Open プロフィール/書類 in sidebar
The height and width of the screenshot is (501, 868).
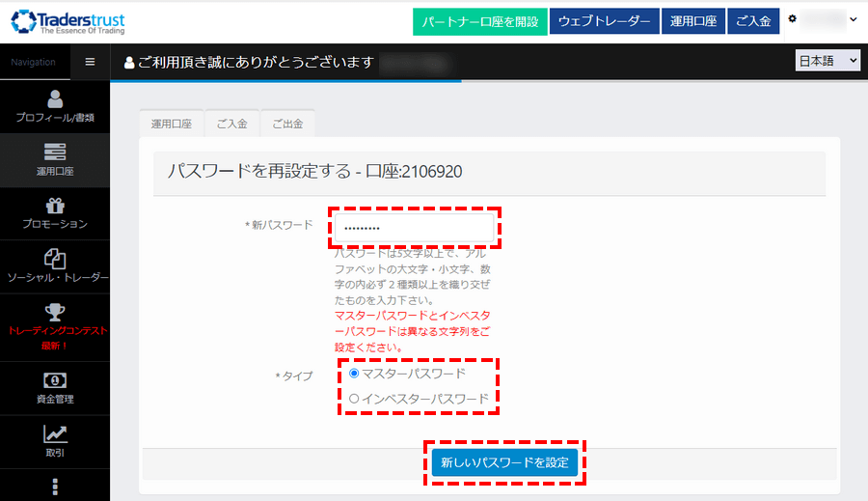pos(55,106)
